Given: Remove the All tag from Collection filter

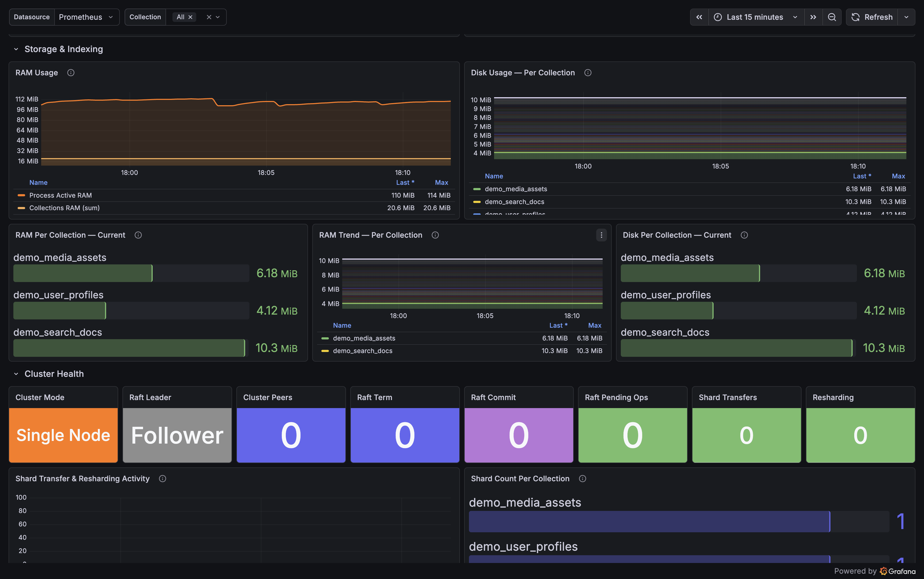Looking at the screenshot, I should pos(190,17).
